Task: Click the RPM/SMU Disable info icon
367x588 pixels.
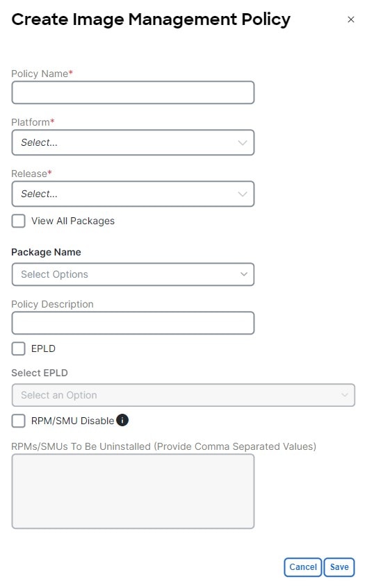Action: click(122, 420)
